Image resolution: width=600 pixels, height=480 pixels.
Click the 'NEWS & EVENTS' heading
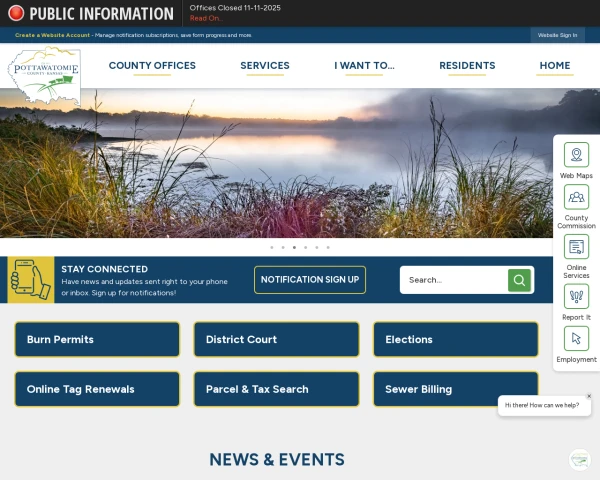[277, 459]
